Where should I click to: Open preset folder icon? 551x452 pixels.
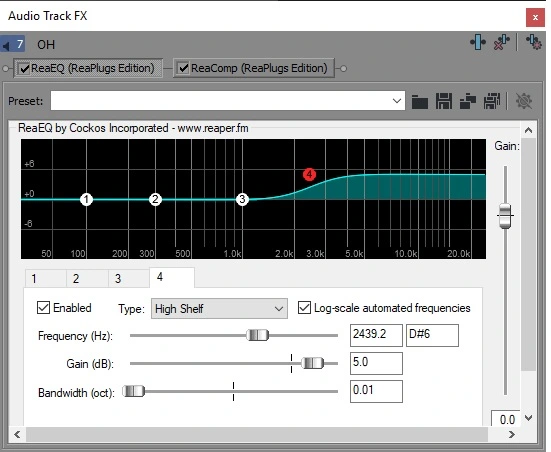(420, 102)
